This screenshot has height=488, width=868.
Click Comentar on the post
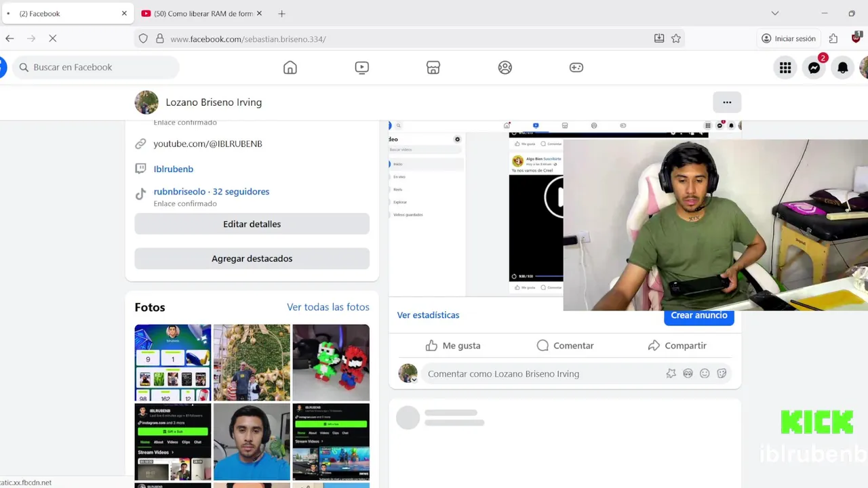[x=565, y=346]
